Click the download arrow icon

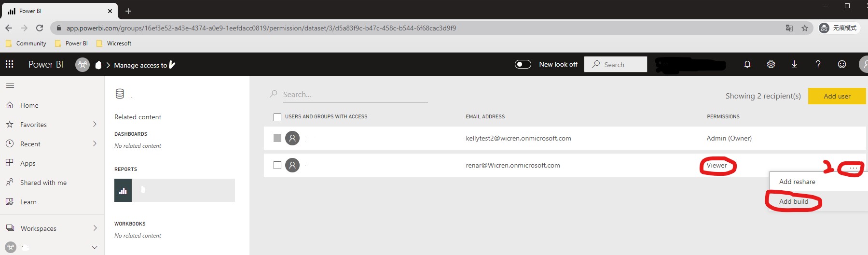pos(794,64)
